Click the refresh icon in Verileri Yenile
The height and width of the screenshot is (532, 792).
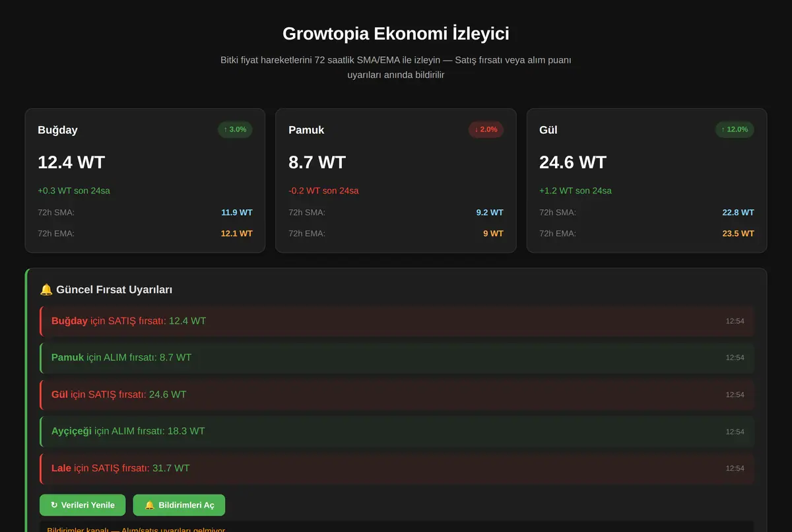(54, 505)
